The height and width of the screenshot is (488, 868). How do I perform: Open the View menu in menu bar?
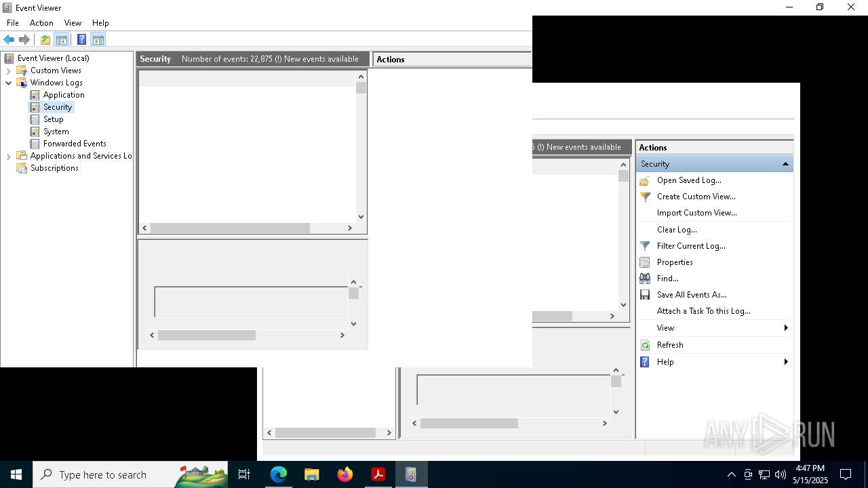coord(73,23)
